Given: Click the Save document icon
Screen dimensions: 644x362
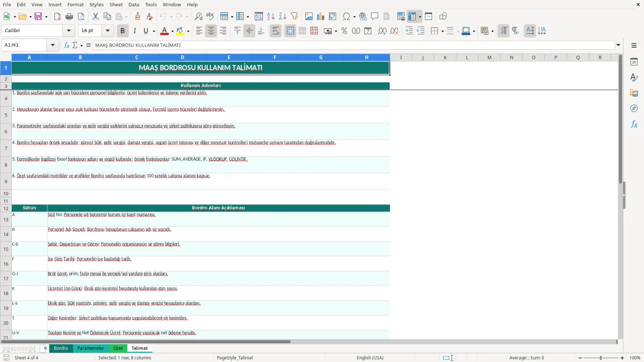Looking at the screenshot, I should click(x=38, y=17).
